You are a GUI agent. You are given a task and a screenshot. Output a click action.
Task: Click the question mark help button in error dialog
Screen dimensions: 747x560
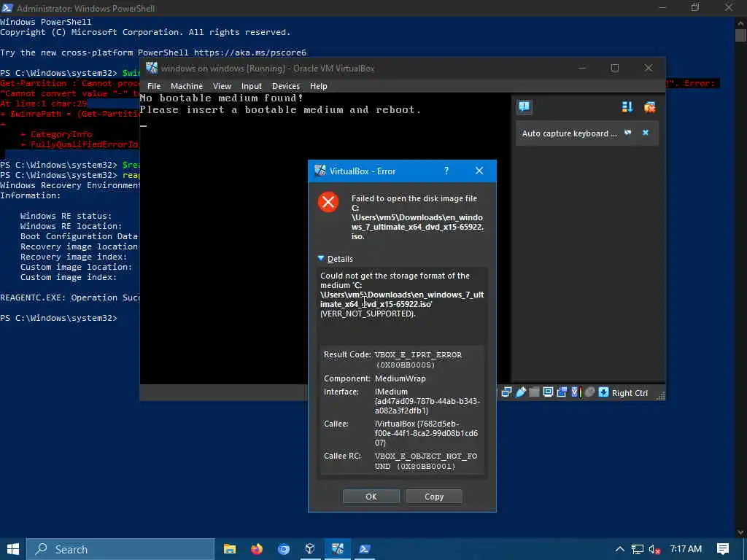[x=446, y=171]
